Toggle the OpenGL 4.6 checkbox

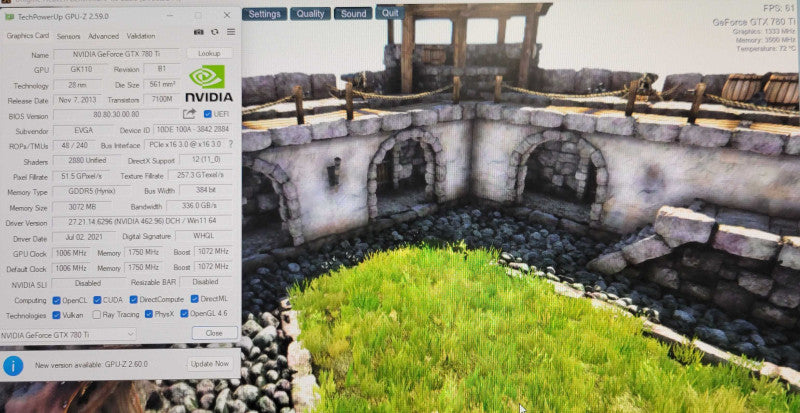184,313
